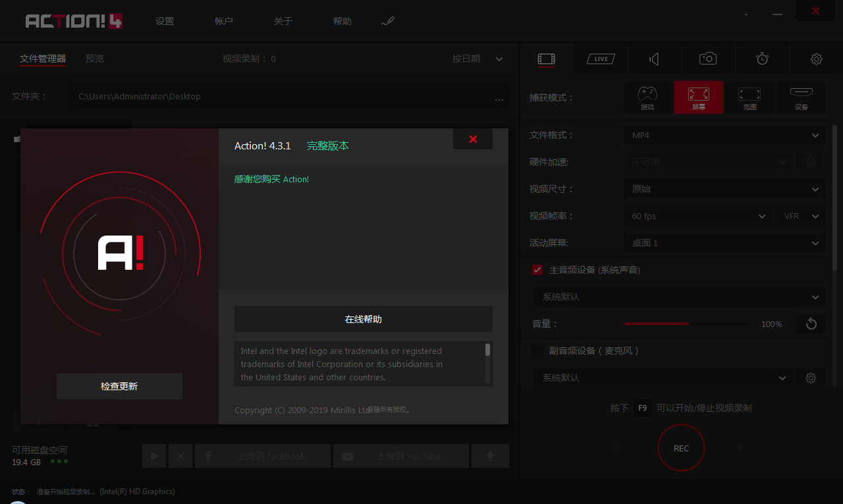Expand the sort by date dropdown
The height and width of the screenshot is (504, 843).
478,59
